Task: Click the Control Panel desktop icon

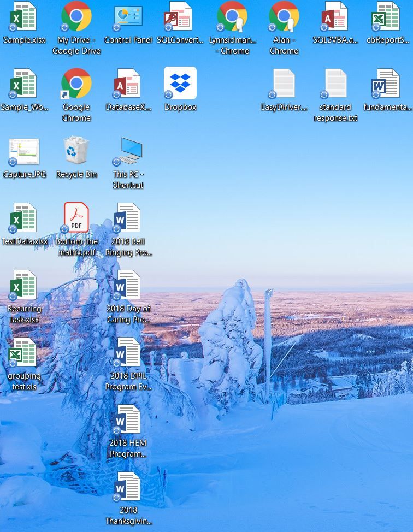Action: (x=128, y=17)
